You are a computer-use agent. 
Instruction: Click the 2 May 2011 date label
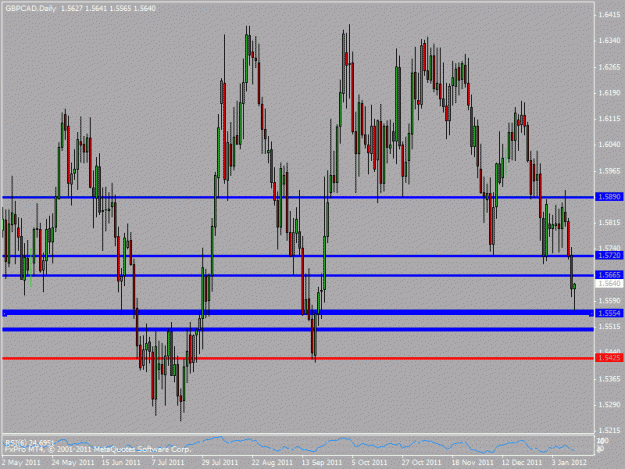[x=22, y=462]
